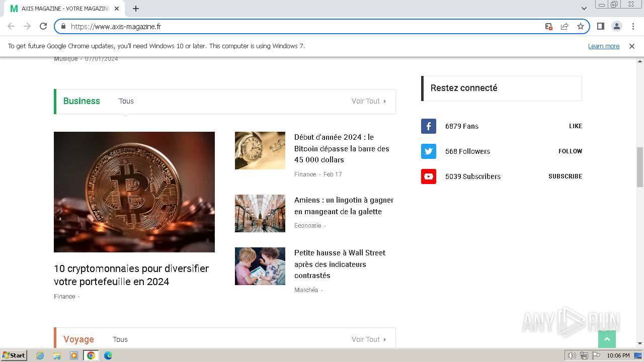Go back with the browser back arrow
Image resolution: width=644 pixels, height=362 pixels.
pyautogui.click(x=11, y=26)
